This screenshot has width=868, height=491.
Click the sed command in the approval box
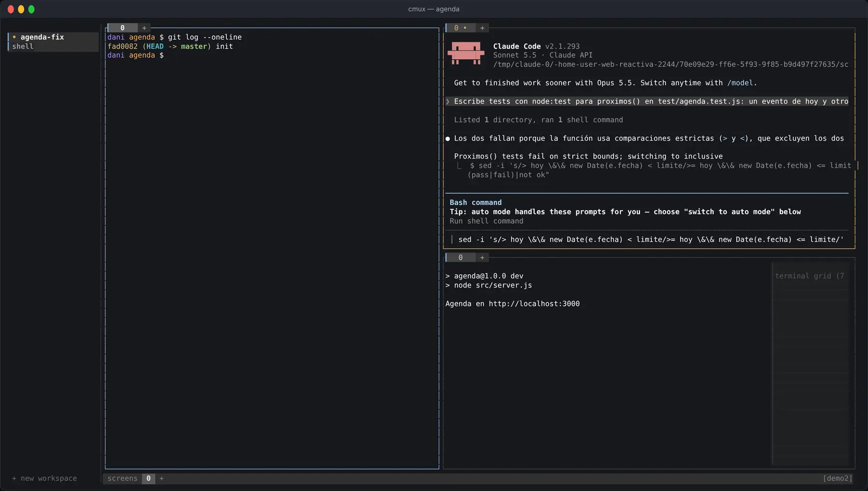[x=651, y=239]
